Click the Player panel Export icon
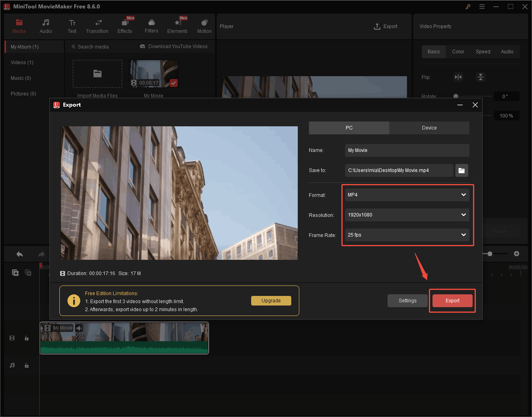Image resolution: width=532 pixels, height=417 pixels. click(x=377, y=26)
